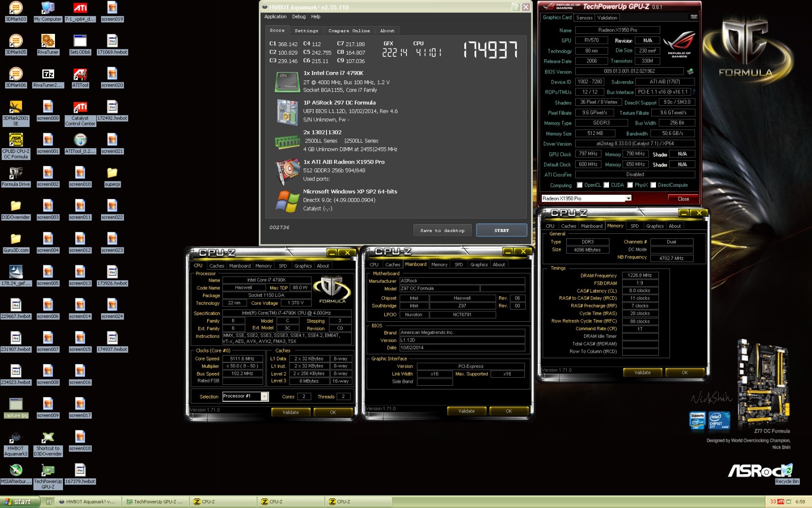Image resolution: width=812 pixels, height=508 pixels.
Task: Open the 171069.hwbot file icon
Action: pyautogui.click(x=112, y=45)
